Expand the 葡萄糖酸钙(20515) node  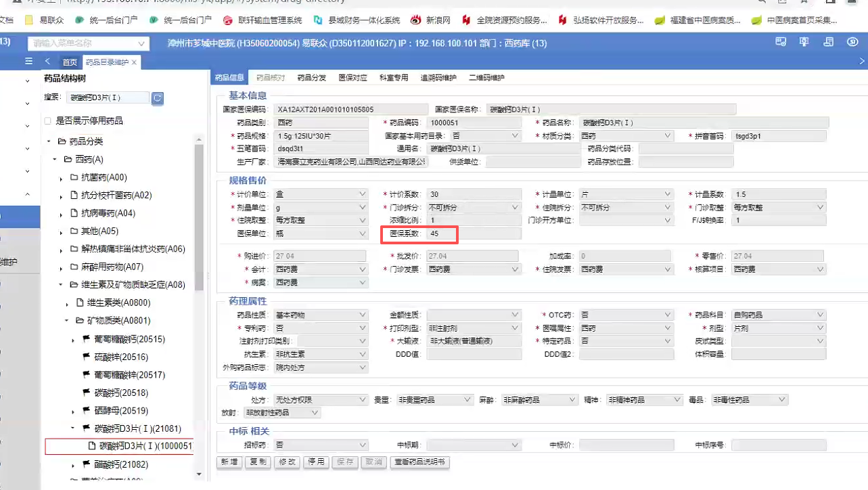(x=73, y=339)
